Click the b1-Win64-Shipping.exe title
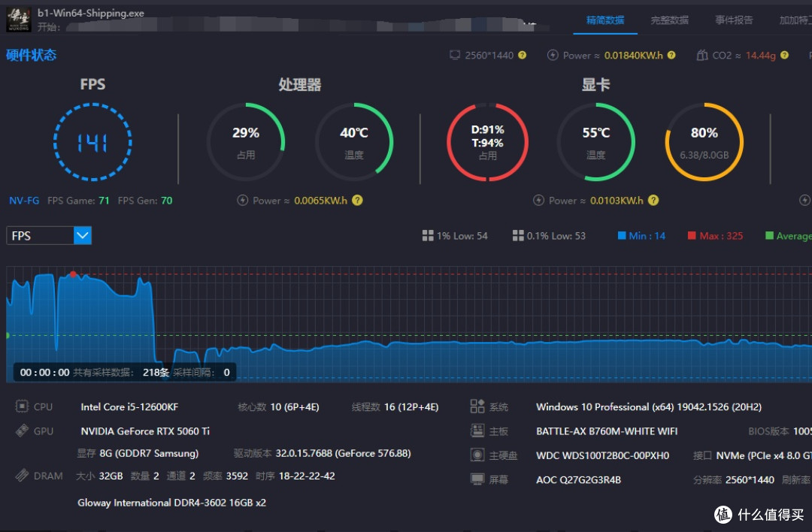This screenshot has width=812, height=532. [x=91, y=13]
